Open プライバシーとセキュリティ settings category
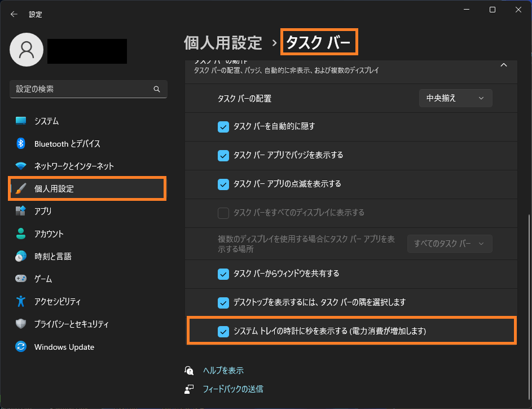This screenshot has width=532, height=409. (x=87, y=324)
